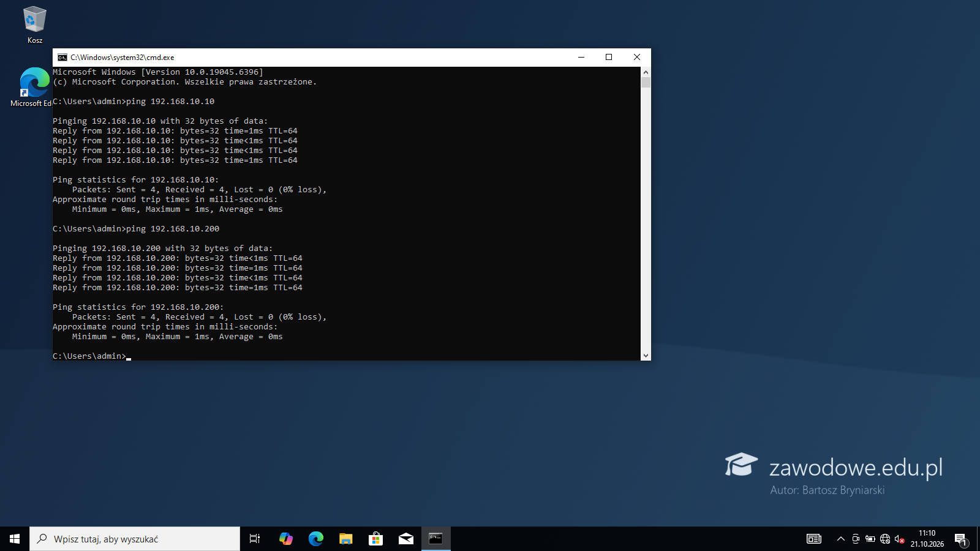Click the cmd.exe title bar system icon
This screenshot has width=980, height=551.
pyautogui.click(x=62, y=58)
